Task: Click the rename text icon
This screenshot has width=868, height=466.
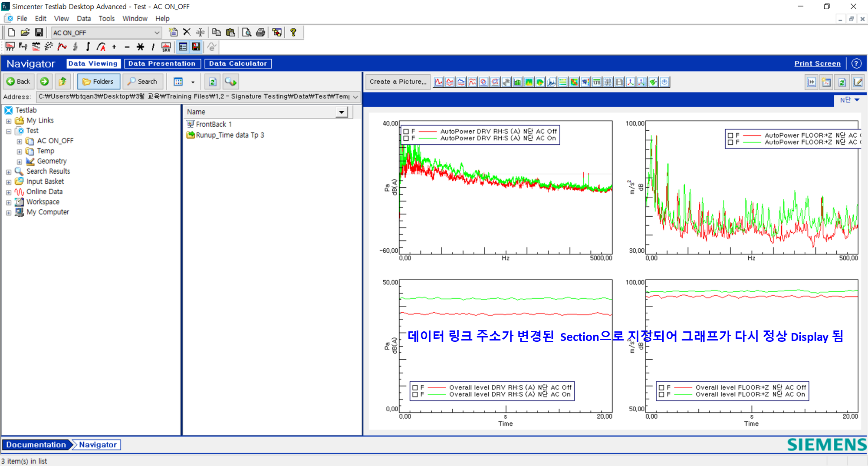Action: pyautogui.click(x=200, y=32)
